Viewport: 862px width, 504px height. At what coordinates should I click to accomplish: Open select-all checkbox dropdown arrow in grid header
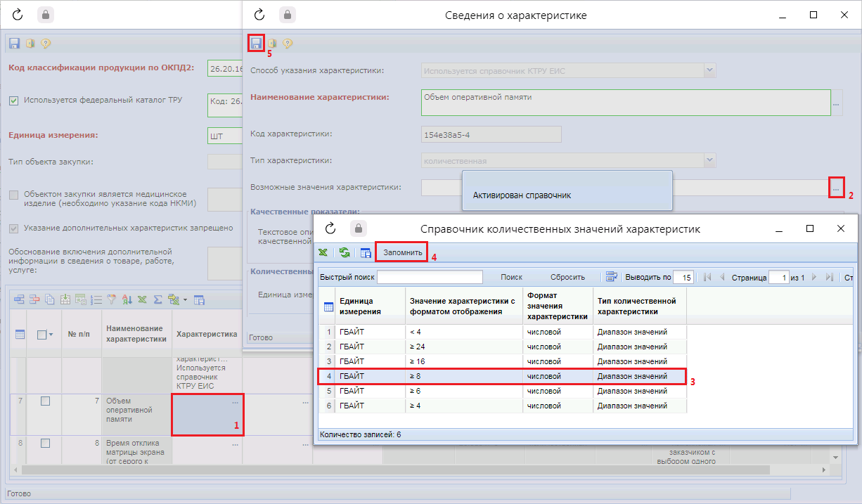52,335
